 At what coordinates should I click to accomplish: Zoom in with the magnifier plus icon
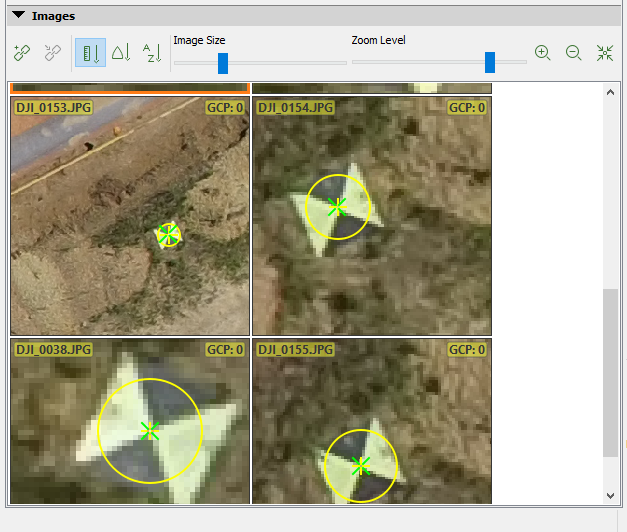[543, 53]
